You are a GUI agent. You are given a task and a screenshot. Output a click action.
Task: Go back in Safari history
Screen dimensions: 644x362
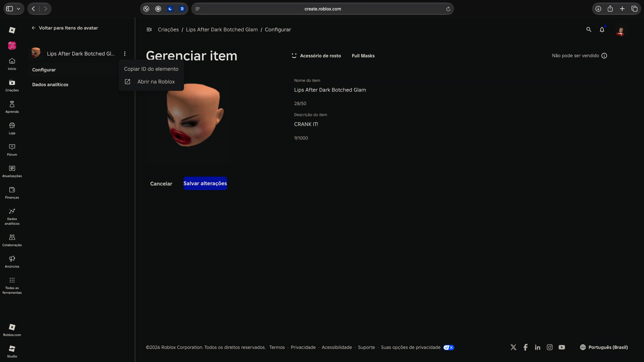[34, 9]
